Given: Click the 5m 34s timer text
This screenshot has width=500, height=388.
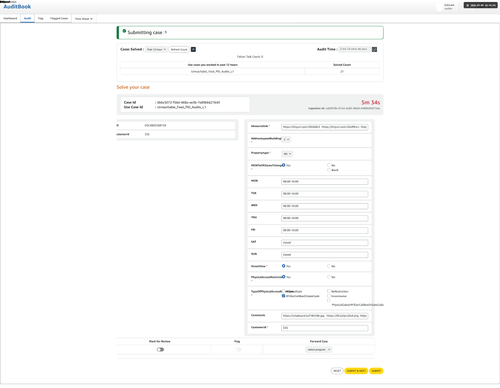Looking at the screenshot, I should pos(371,102).
